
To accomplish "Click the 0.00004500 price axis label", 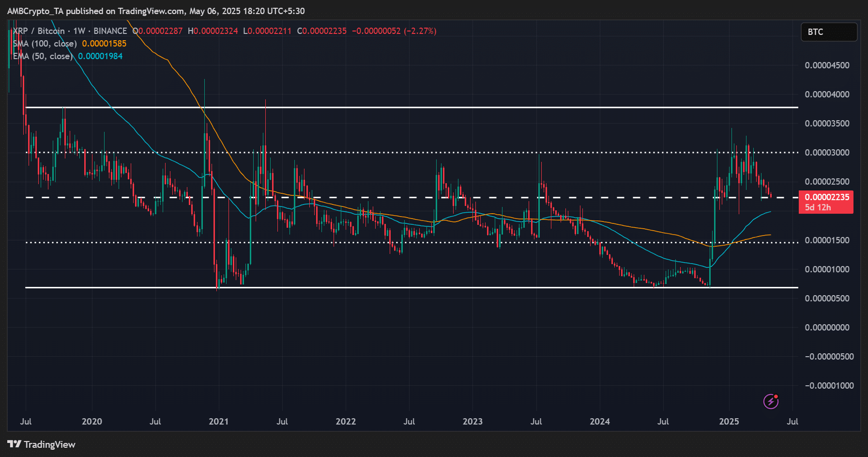I will (x=827, y=65).
